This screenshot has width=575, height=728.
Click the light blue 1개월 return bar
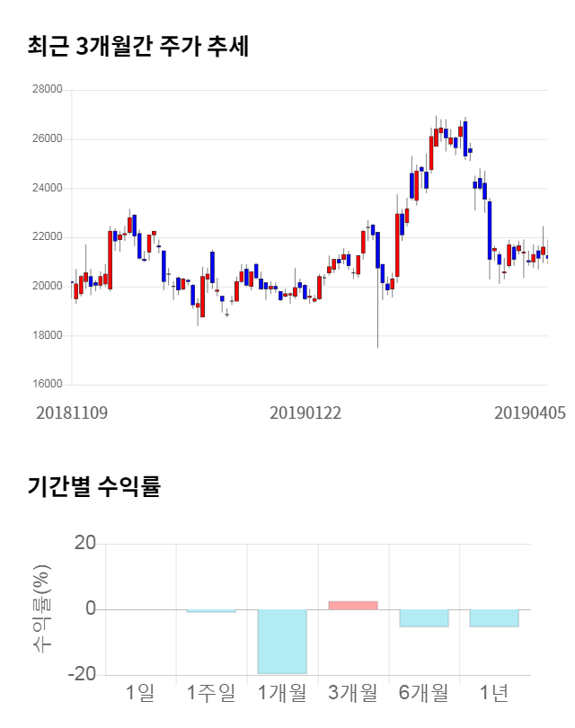point(282,641)
